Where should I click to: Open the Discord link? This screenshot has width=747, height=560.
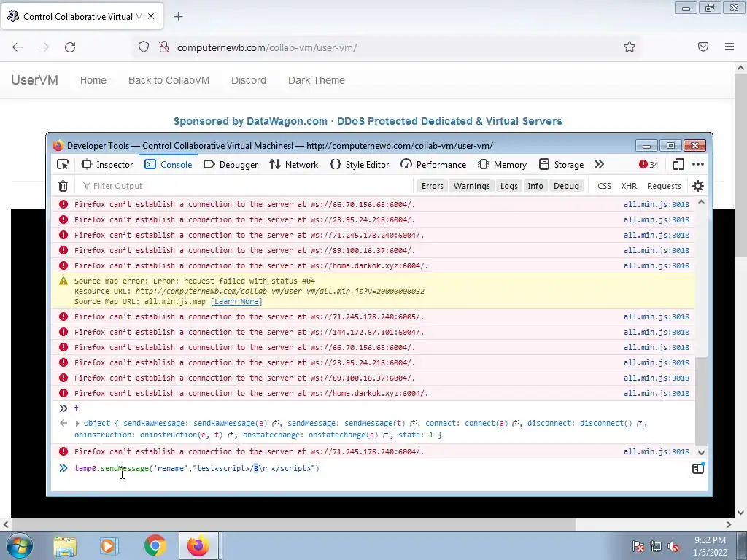pos(249,80)
